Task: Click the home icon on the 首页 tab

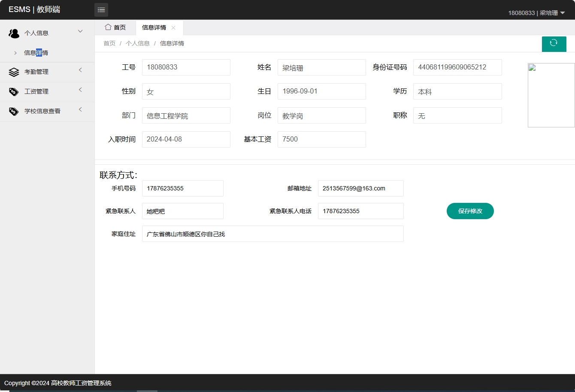Action: pyautogui.click(x=107, y=27)
